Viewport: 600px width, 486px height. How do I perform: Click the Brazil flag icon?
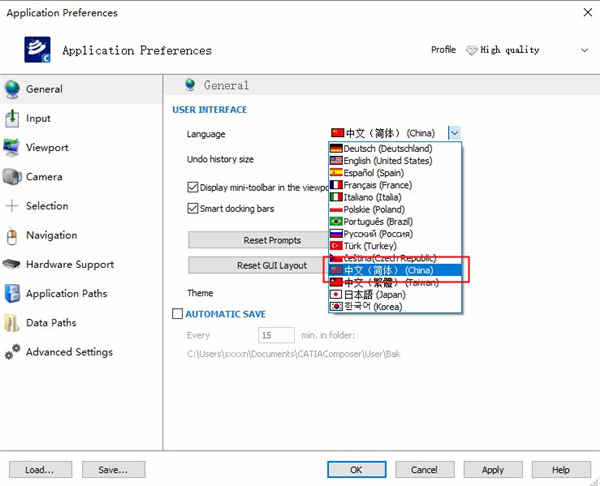336,222
